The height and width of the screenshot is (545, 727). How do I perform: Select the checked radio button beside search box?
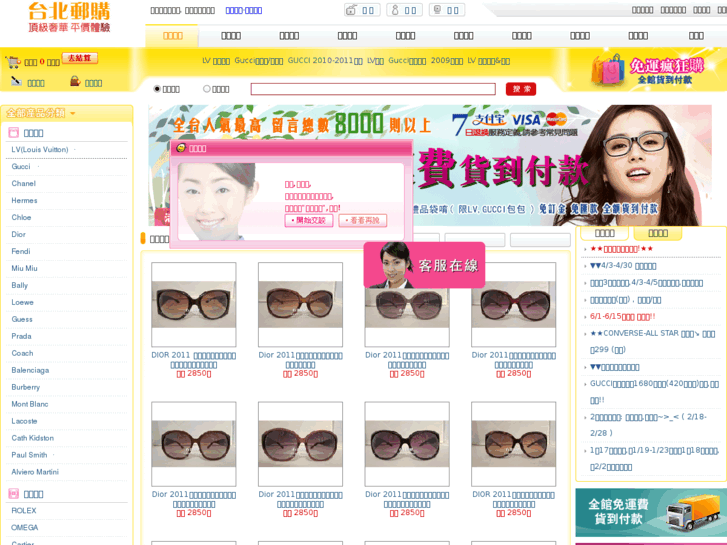(x=157, y=89)
